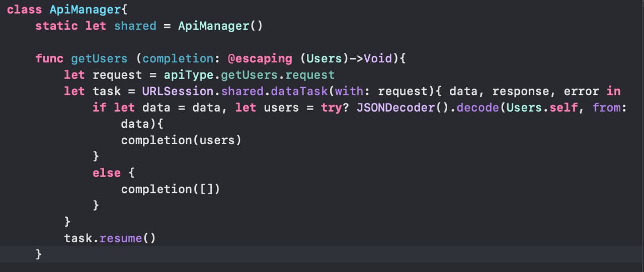Viewport: 644px width, 272px height.
Task: Click the Void return type
Action: tap(382, 58)
